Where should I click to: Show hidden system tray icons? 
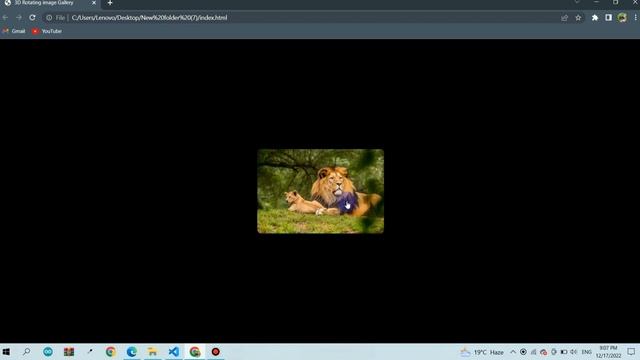[x=513, y=352]
